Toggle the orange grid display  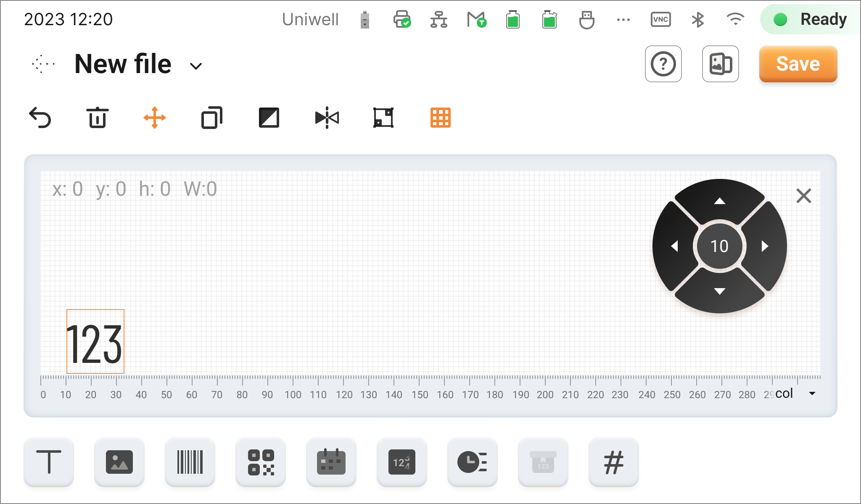(x=441, y=118)
